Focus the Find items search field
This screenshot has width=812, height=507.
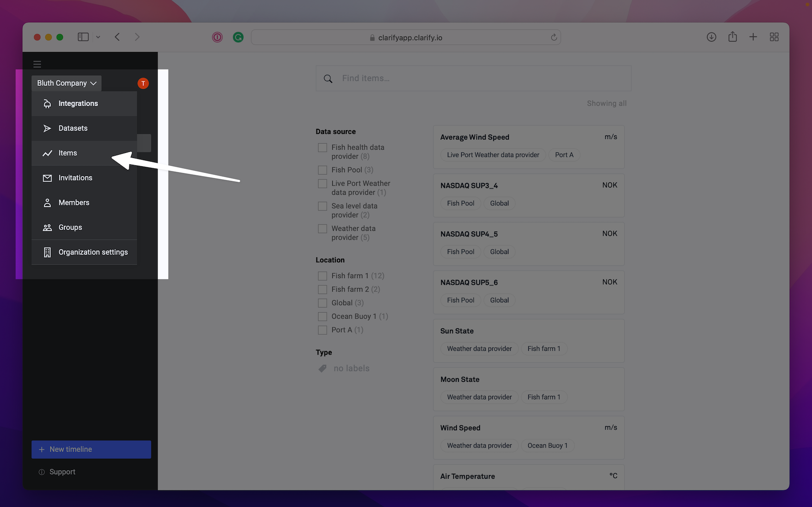(481, 78)
